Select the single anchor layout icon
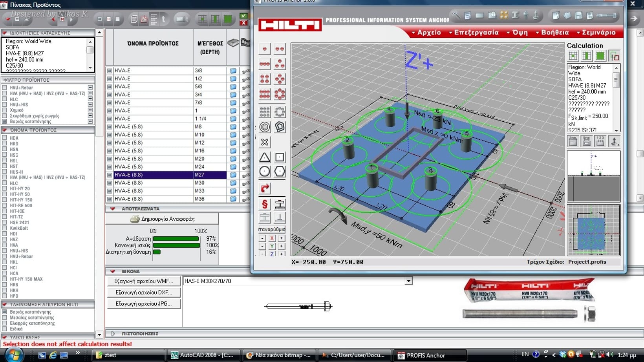This screenshot has height=362, width=644. pos(265,49)
